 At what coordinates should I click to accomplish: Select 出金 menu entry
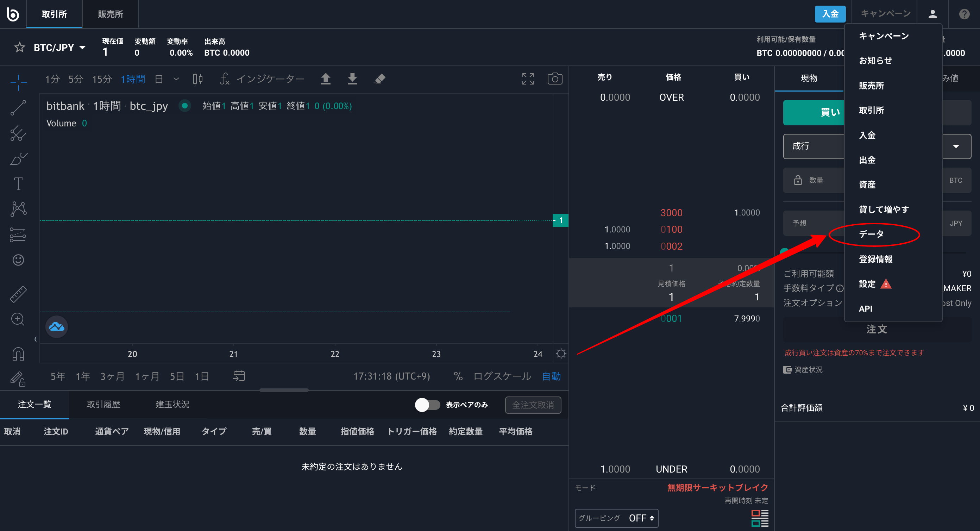coord(867,160)
